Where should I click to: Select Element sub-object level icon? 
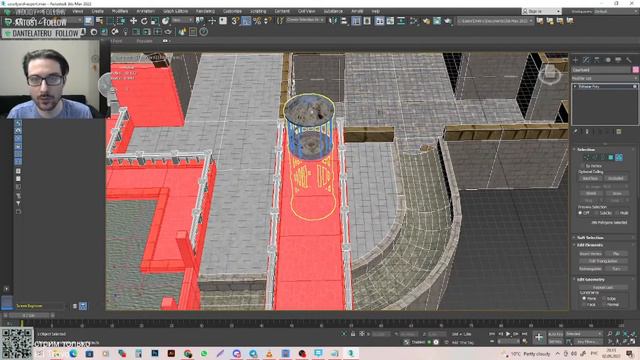coord(619,157)
